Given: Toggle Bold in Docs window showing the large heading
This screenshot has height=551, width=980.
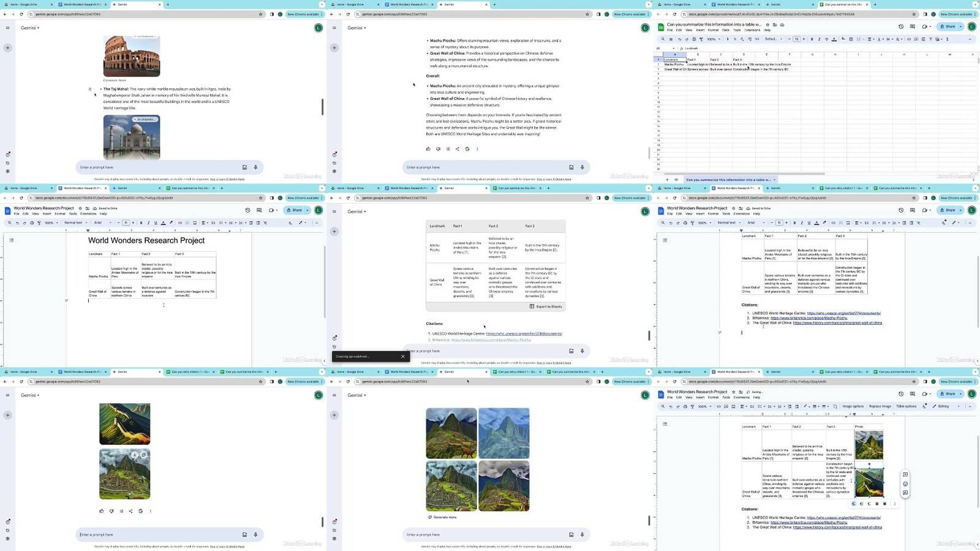Looking at the screenshot, I should click(x=141, y=222).
